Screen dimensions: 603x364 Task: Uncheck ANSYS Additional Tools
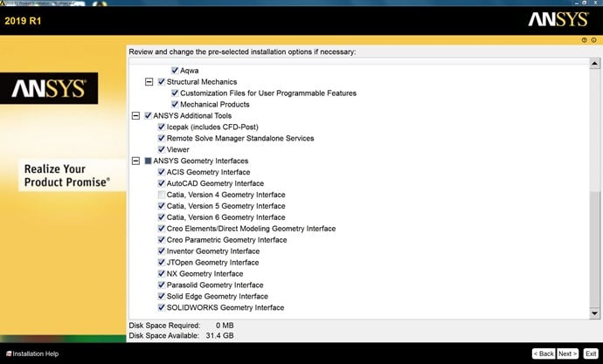148,115
